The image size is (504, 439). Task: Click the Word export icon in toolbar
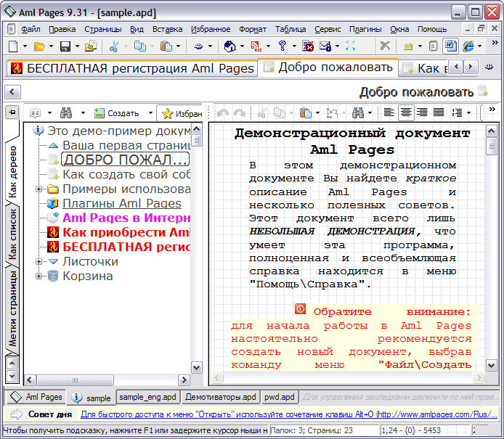point(450,46)
